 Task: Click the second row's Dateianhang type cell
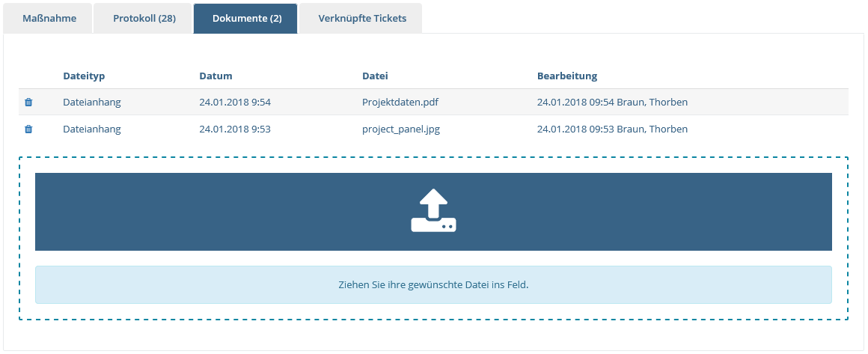click(92, 129)
